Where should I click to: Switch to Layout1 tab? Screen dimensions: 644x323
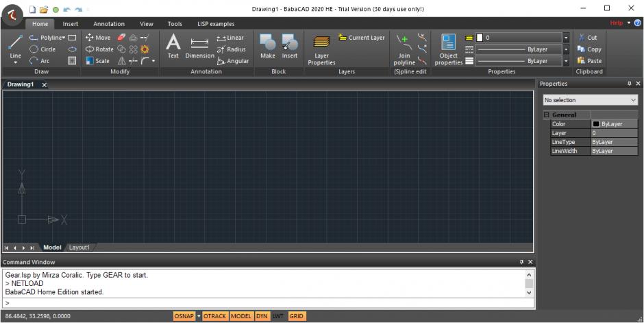79,248
